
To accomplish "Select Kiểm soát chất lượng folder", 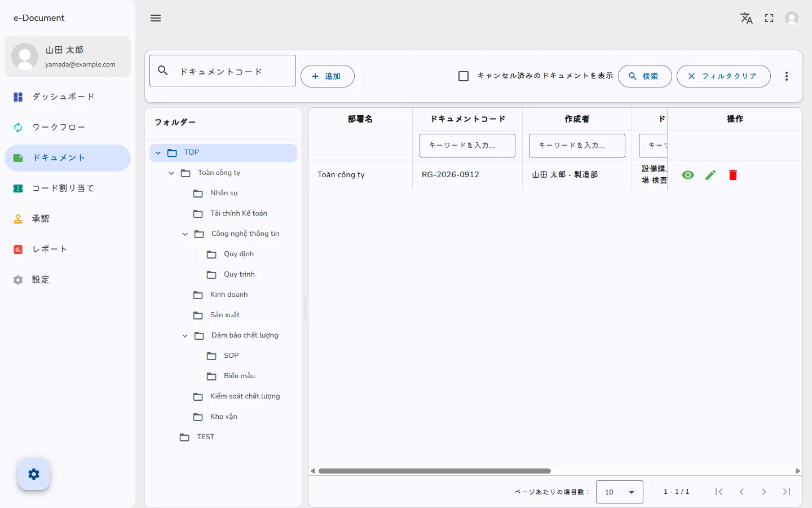I will [x=245, y=396].
